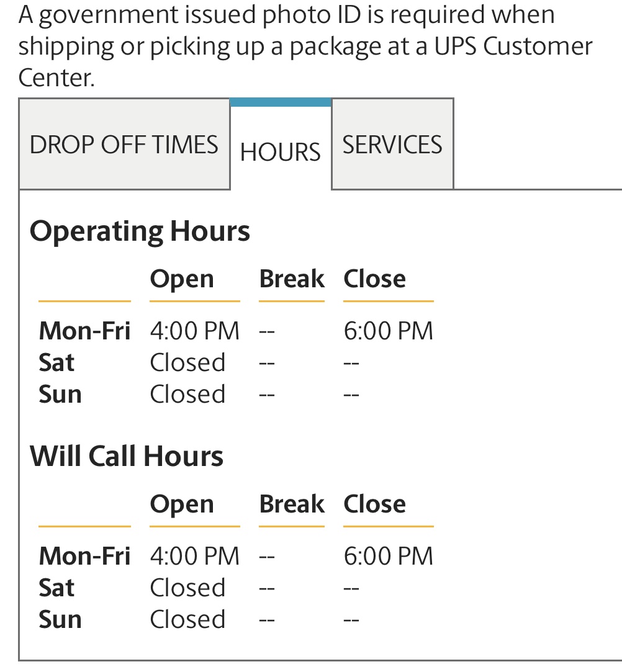Select the Sat label in Operating Hours
Screen dimensions: 622x672
click(x=56, y=362)
